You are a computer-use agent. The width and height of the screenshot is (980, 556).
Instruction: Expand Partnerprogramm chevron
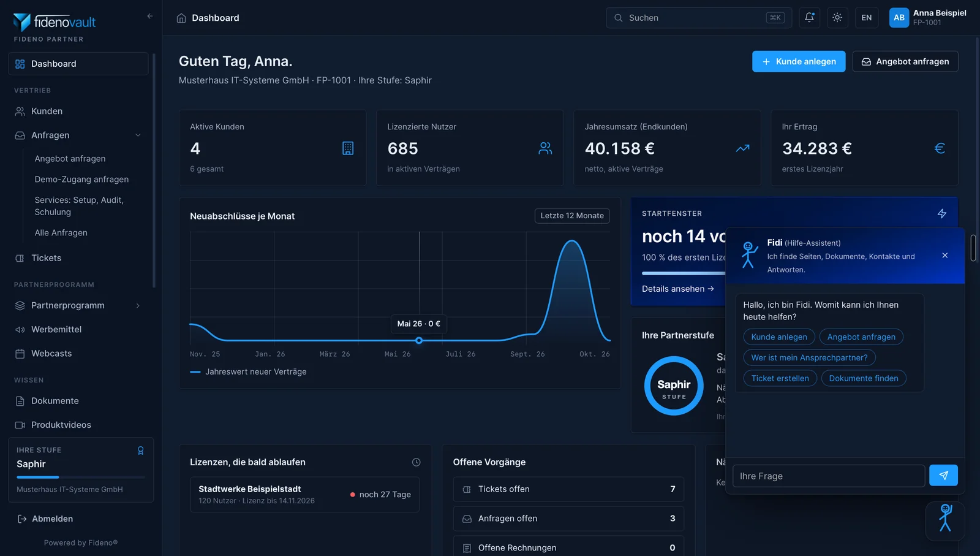click(x=138, y=305)
